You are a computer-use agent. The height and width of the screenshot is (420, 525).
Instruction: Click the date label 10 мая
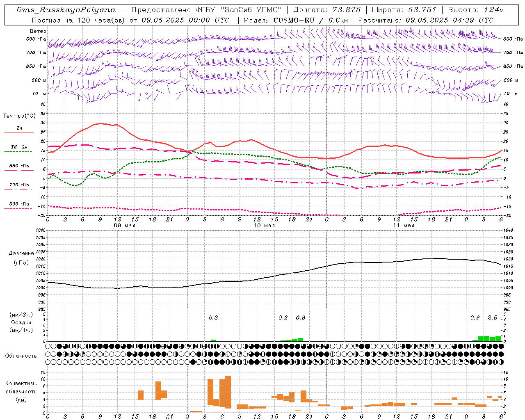(264, 226)
